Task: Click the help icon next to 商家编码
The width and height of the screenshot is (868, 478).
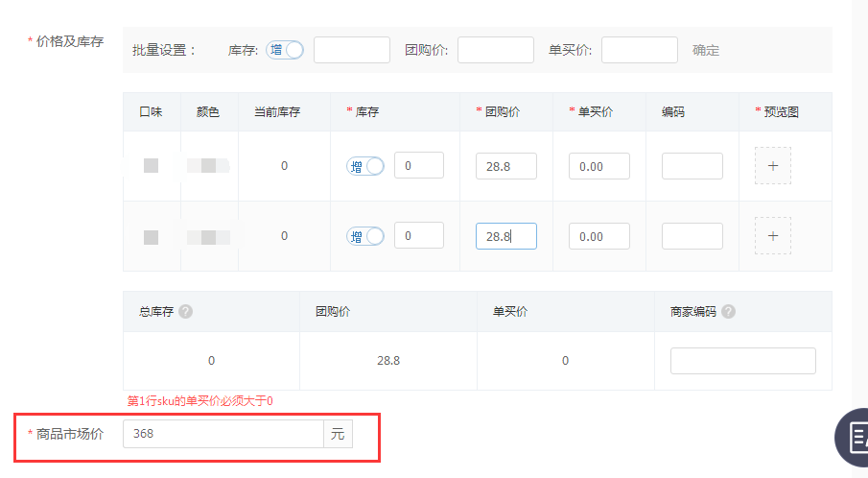Action: pos(728,311)
